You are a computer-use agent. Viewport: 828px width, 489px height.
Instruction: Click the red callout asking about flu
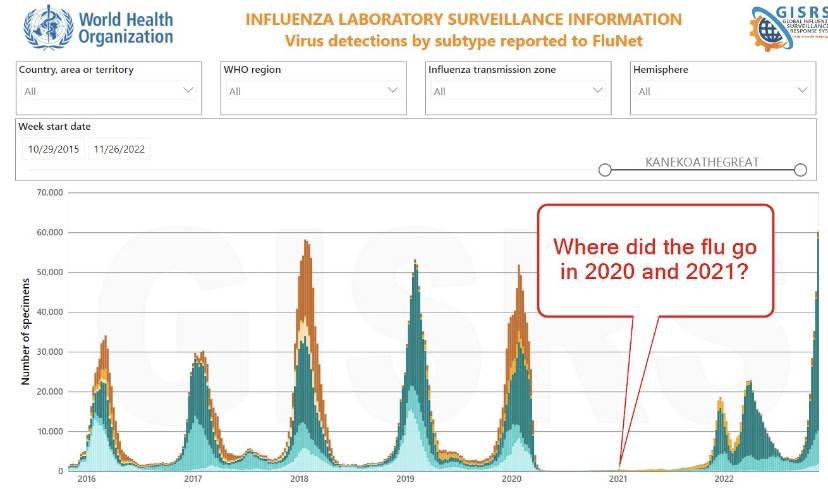(x=655, y=260)
